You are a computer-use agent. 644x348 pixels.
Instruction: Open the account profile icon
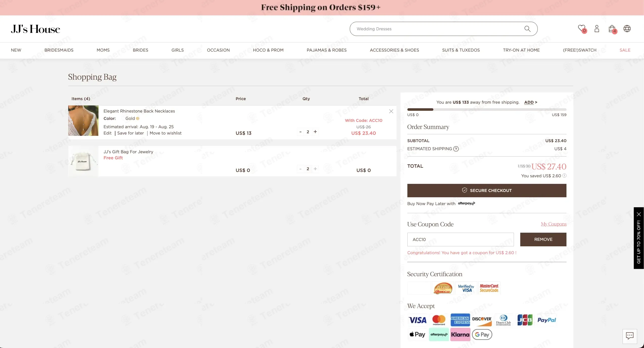597,29
